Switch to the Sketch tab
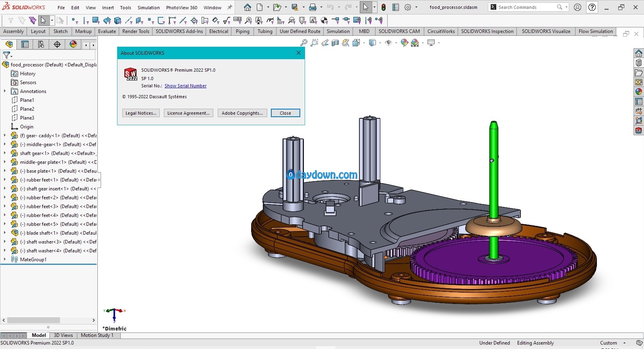Image resolution: width=644 pixels, height=349 pixels. click(60, 31)
